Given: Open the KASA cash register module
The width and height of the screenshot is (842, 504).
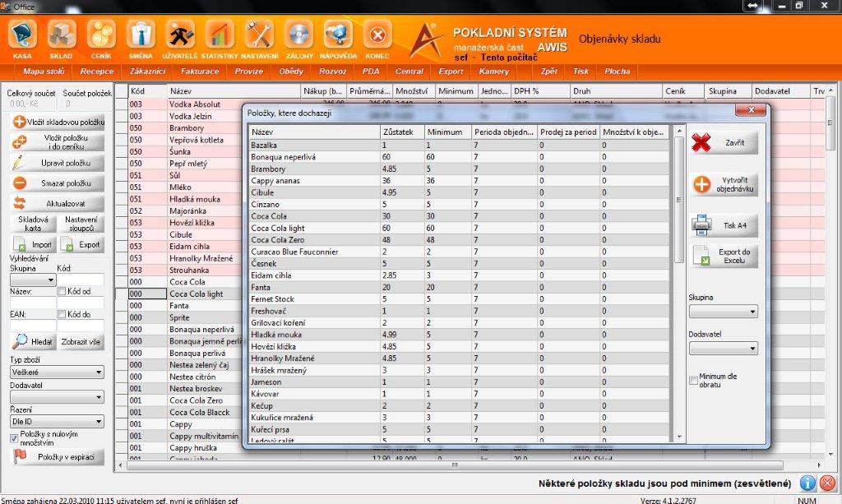Looking at the screenshot, I should coord(22,38).
